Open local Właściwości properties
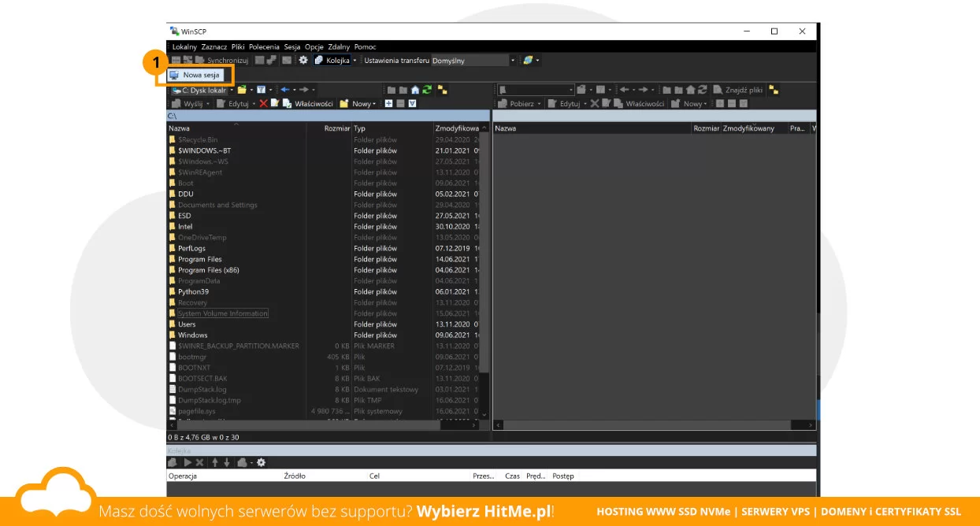This screenshot has height=526, width=980. pyautogui.click(x=308, y=103)
